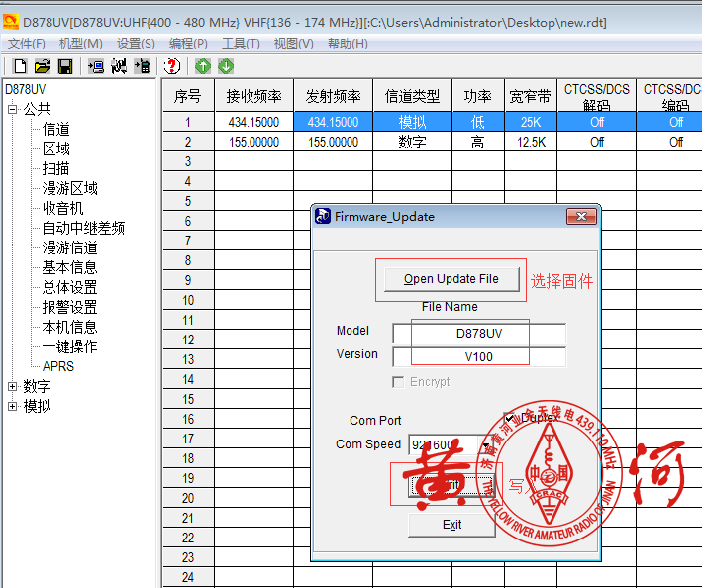Select 区域 in the tree

56,148
